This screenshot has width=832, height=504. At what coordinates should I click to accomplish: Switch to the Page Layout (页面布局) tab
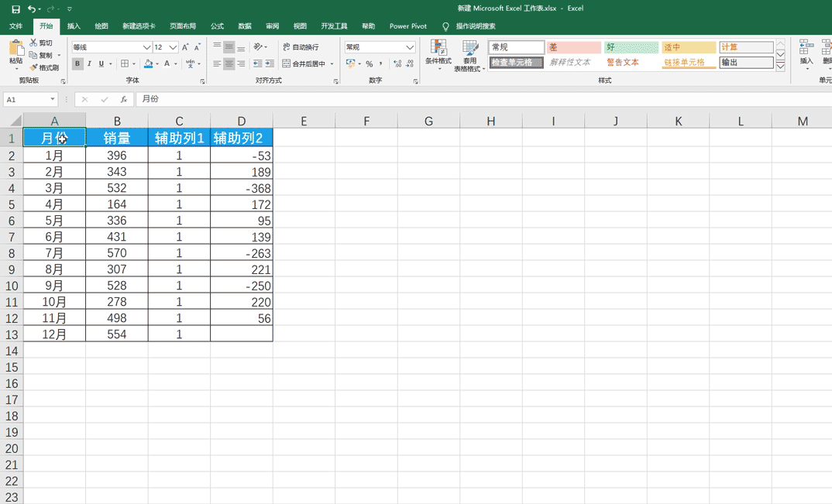[x=183, y=26]
